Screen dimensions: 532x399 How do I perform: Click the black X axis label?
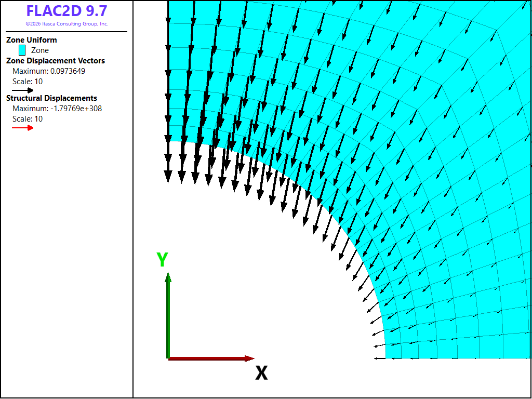tap(262, 373)
